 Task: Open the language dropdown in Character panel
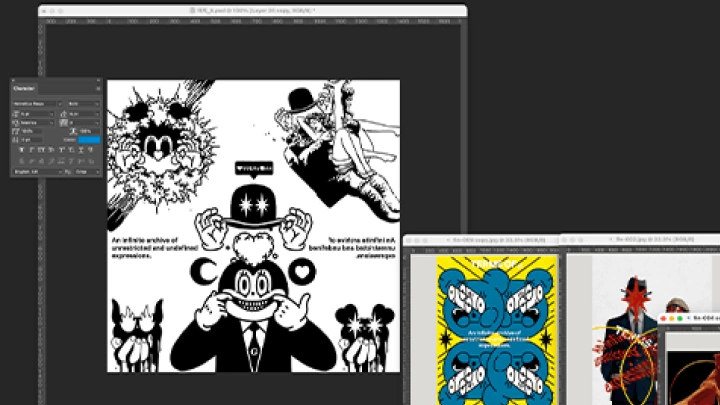[60, 172]
